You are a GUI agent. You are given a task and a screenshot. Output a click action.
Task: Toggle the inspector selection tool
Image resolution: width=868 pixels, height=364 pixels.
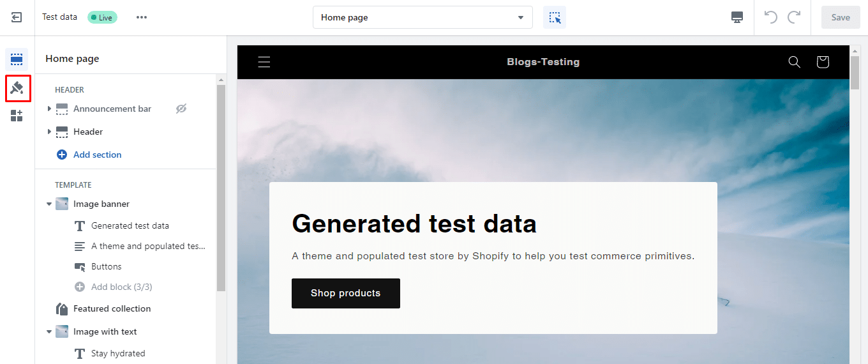(555, 17)
